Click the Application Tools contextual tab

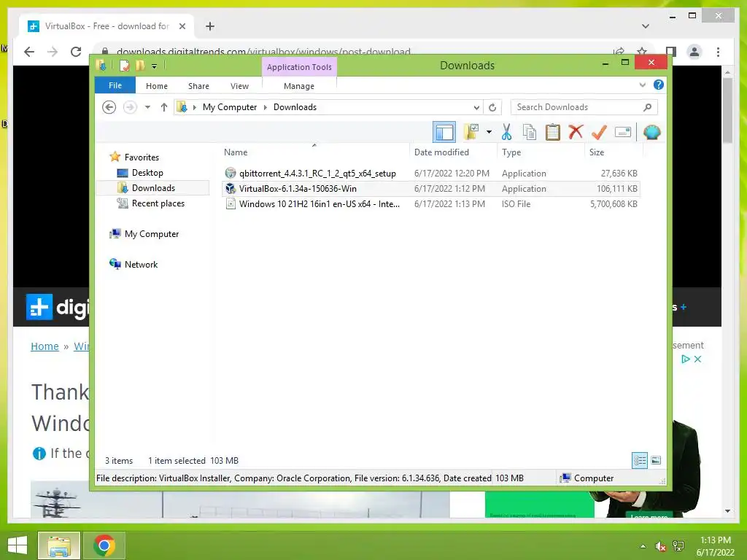pos(299,66)
